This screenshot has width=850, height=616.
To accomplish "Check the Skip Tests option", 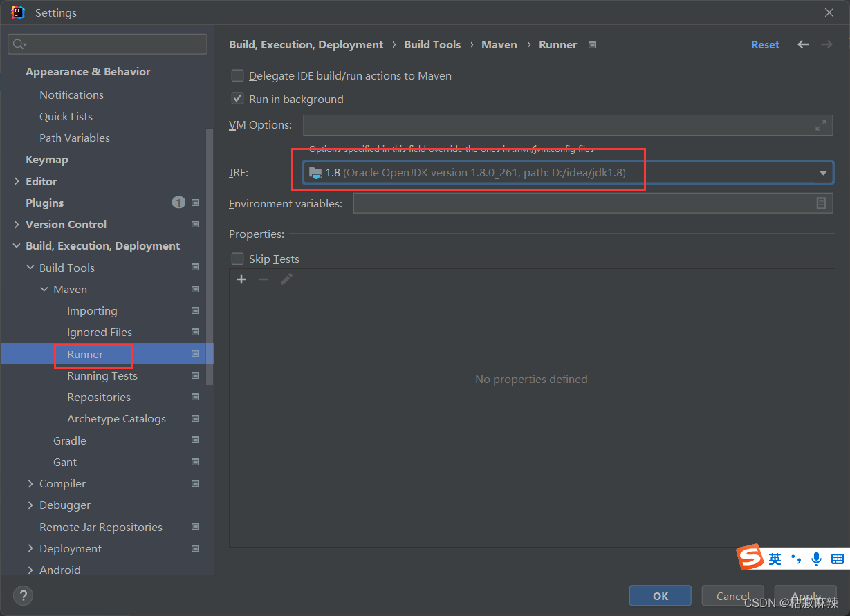I will [237, 259].
